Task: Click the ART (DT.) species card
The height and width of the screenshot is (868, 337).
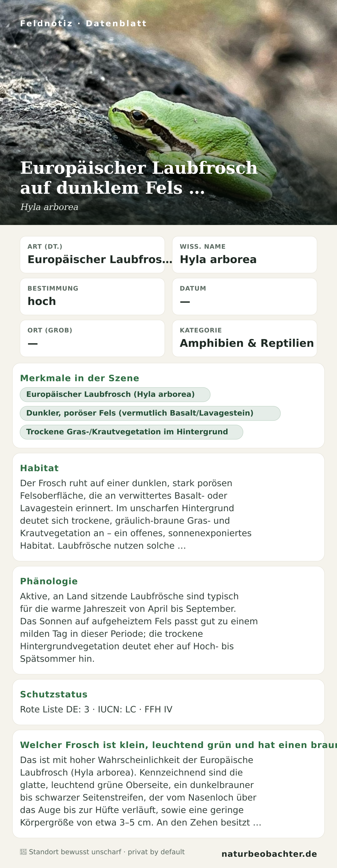Action: coord(92,255)
